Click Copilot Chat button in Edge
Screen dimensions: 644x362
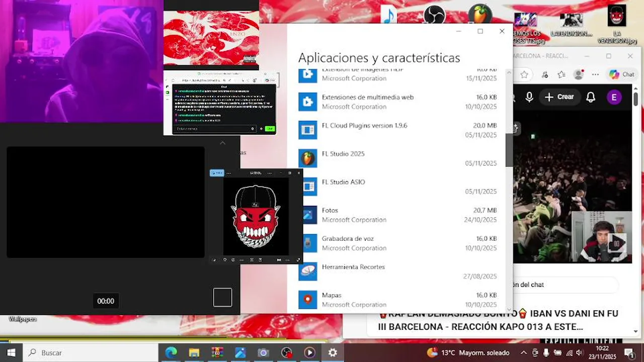622,74
